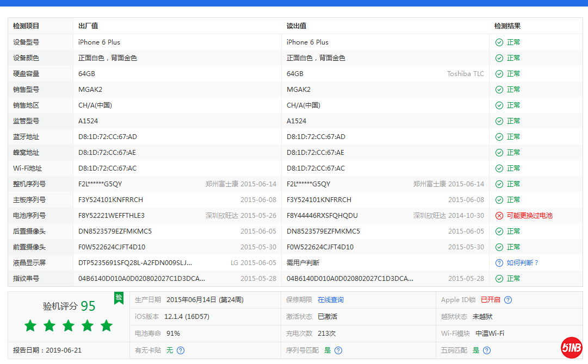Click the question icon in 液晶显示屏 row
This screenshot has height=364, width=588.
[499, 263]
